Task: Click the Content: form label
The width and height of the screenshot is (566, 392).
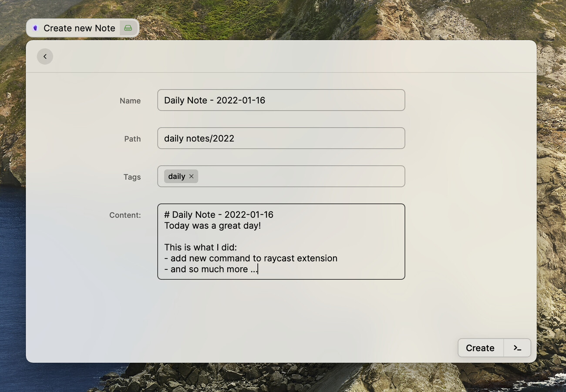Action: [x=125, y=215]
